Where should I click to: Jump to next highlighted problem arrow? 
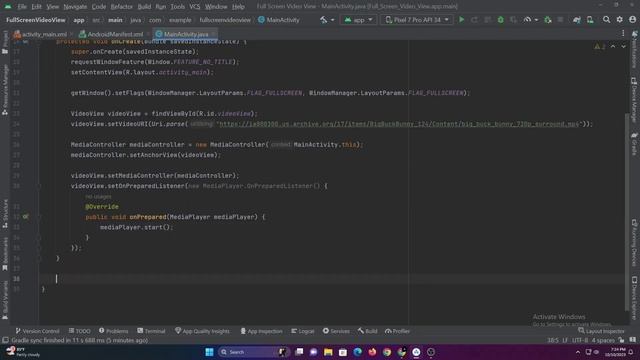[x=623, y=47]
